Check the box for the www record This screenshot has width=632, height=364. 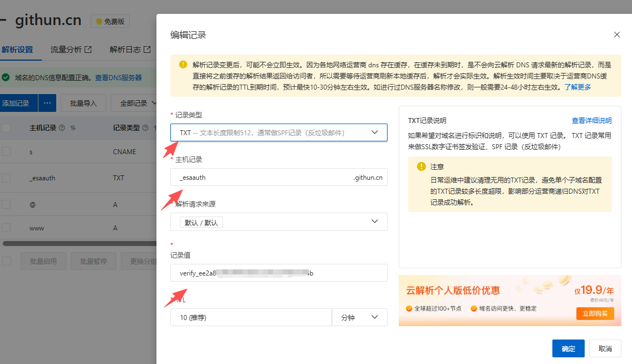point(6,228)
